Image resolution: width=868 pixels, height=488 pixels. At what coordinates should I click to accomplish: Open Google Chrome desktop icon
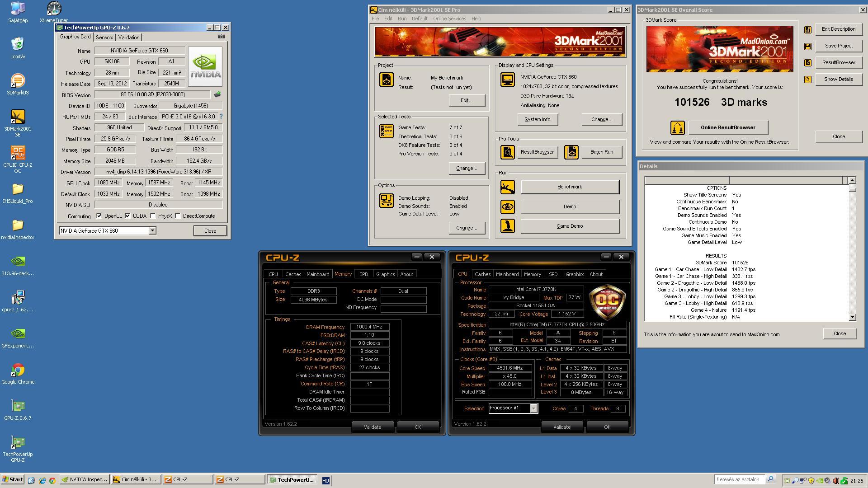pos(18,374)
